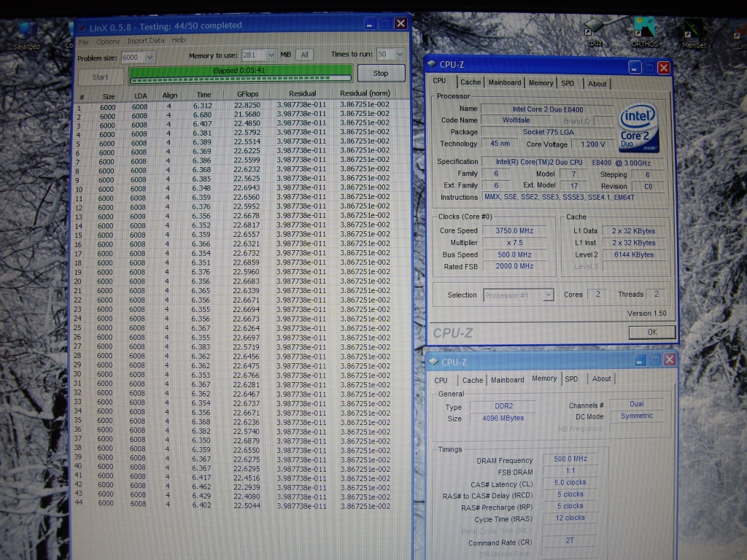The image size is (747, 560).
Task: Close the LinX window
Action: pos(401,23)
